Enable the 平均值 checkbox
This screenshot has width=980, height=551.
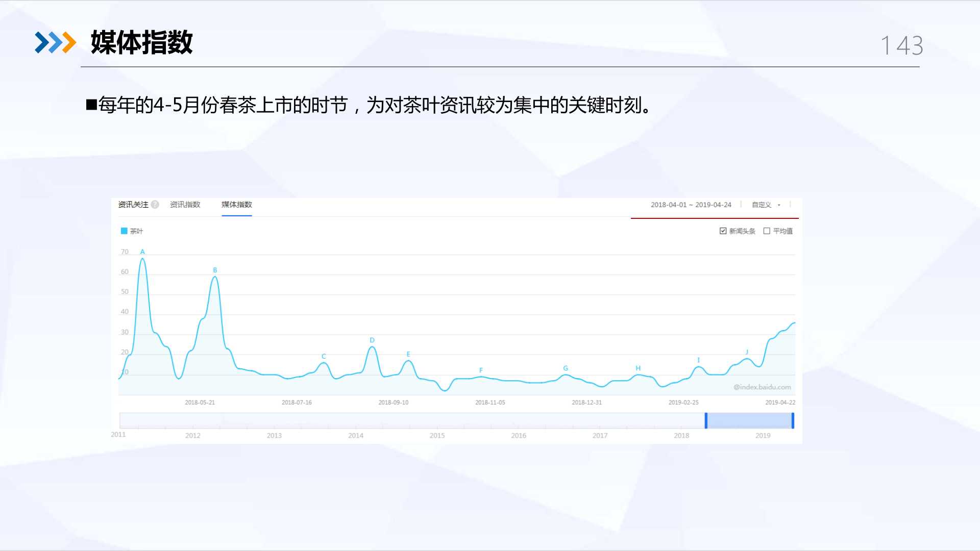pos(767,231)
